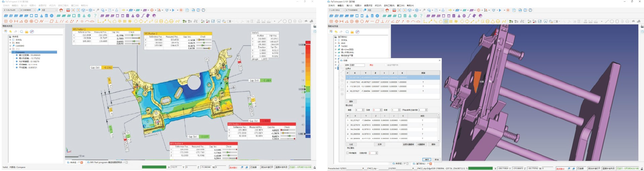This screenshot has width=644, height=171.
Task: Expand the 移动安全平面 node in right tree
Action: coord(336,55)
